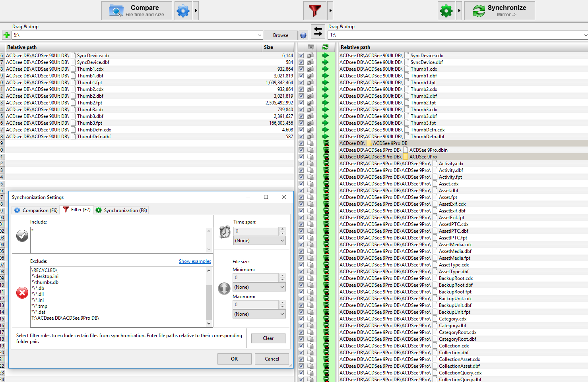Viewport: 588px width, 382px height.
Task: Switch to the Comparison (F6) tab
Action: coord(36,210)
